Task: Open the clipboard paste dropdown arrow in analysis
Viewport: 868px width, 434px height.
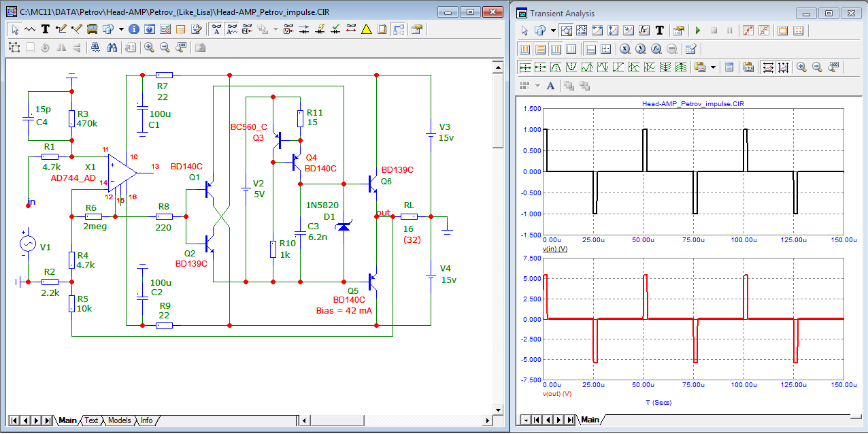Action: [713, 67]
